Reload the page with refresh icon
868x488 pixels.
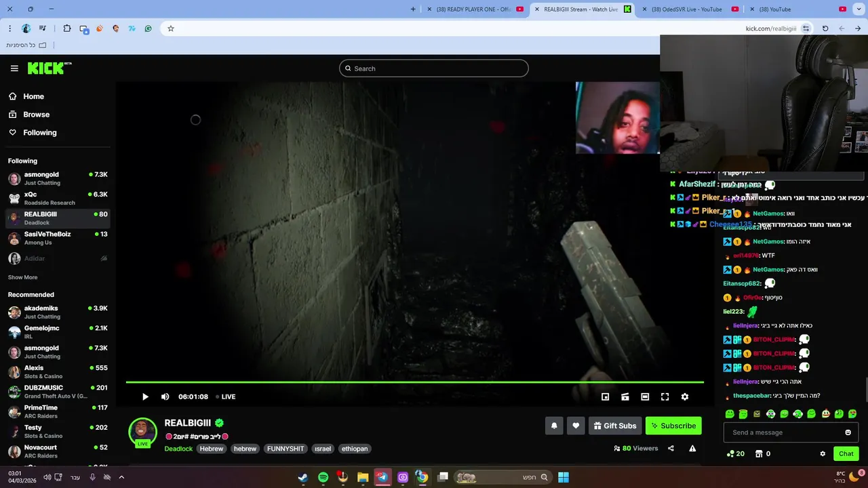(825, 28)
